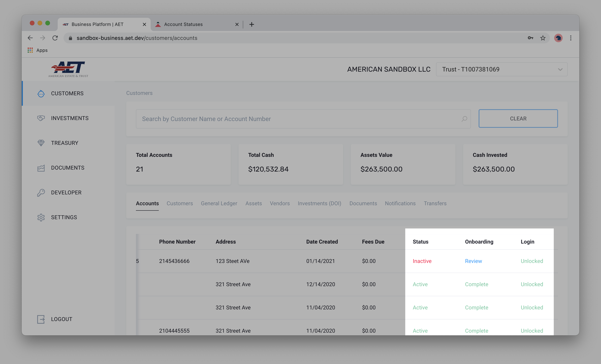
Task: Click the search magnifier icon
Action: pos(464,119)
